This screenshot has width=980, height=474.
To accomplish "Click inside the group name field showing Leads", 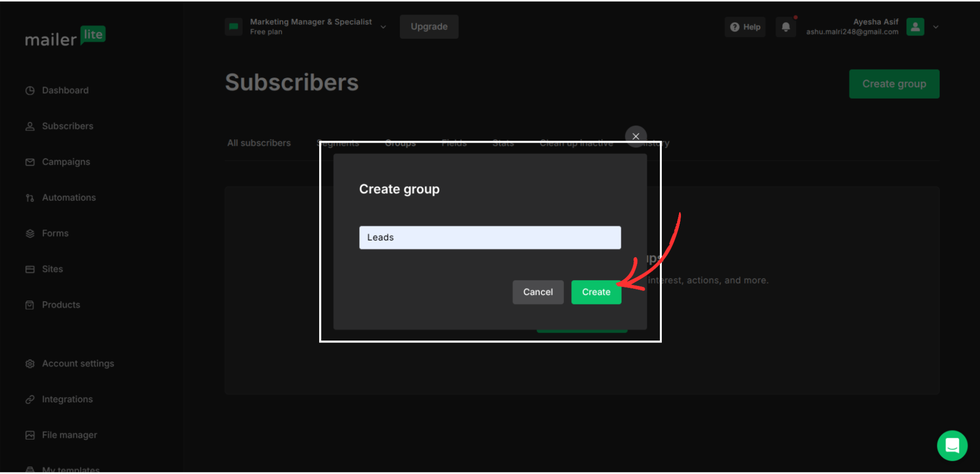I will (x=489, y=237).
